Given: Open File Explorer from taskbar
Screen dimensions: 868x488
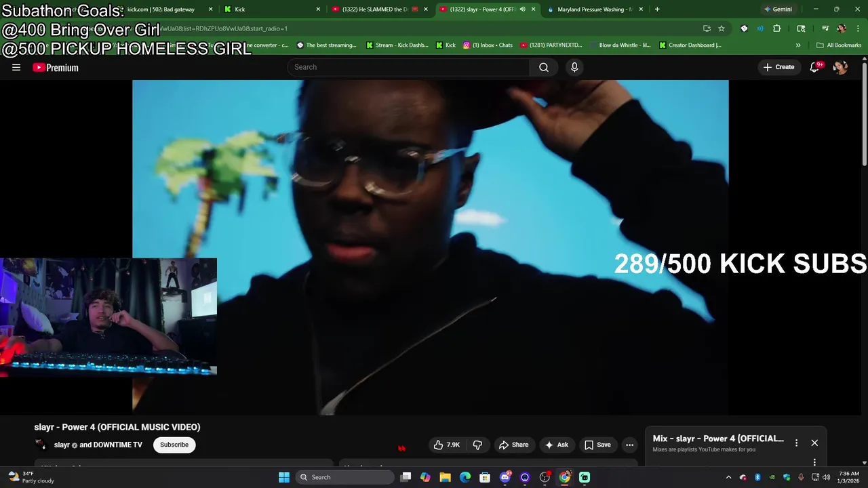Looking at the screenshot, I should tap(445, 477).
